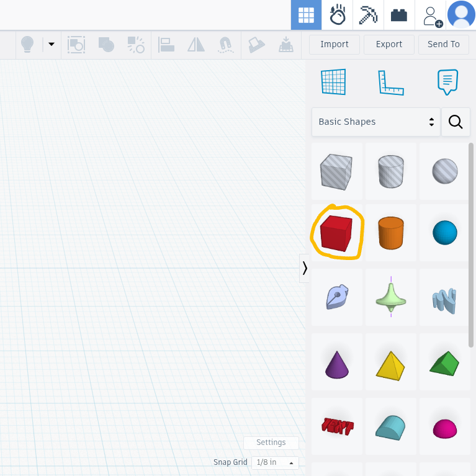The image size is (476, 476).
Task: Open the Snap Grid 1/8 in dropdown
Action: 275,462
